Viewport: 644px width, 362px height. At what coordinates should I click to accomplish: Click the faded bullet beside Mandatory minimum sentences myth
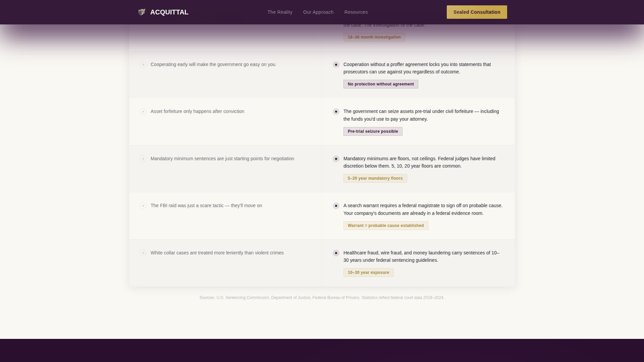[143, 159]
